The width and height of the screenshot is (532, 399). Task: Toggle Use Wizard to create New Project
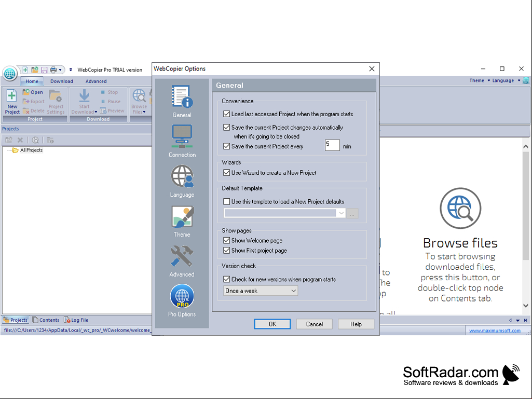(x=227, y=173)
